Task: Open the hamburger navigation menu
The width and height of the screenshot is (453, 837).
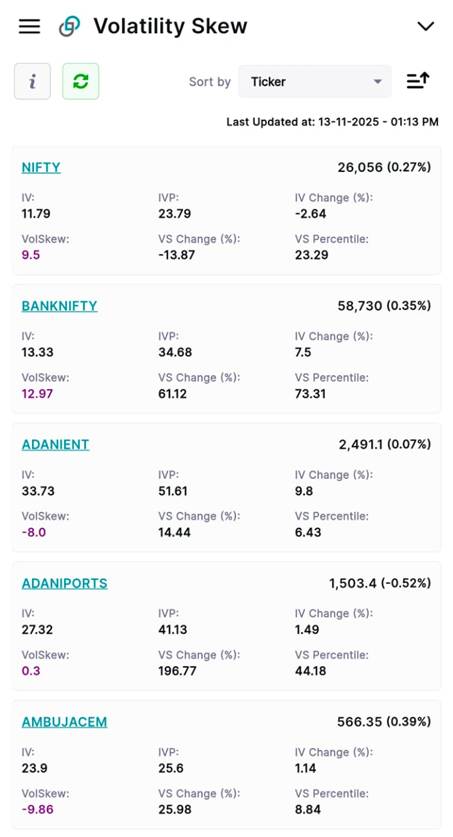Action: coord(29,26)
